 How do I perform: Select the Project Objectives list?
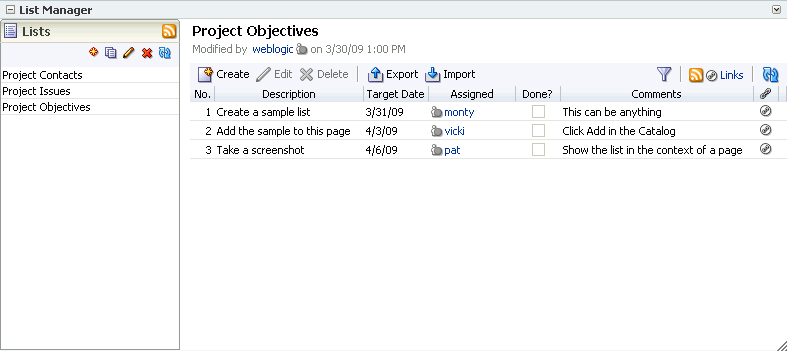(x=46, y=107)
